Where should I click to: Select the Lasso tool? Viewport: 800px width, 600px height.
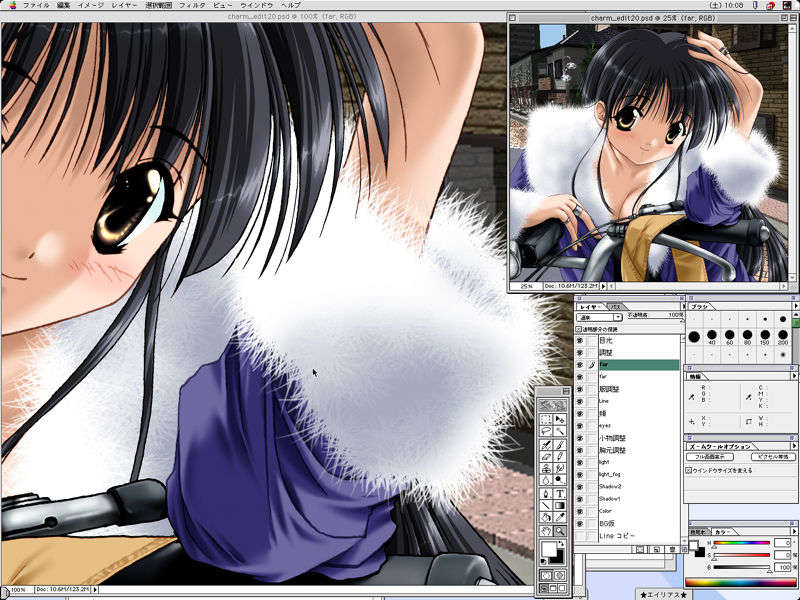[x=546, y=432]
